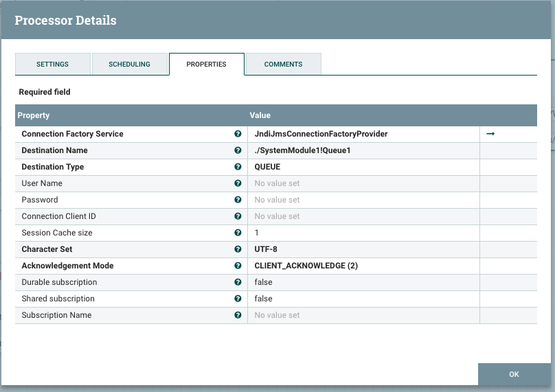Go to Connection Factory Service arrow icon
The height and width of the screenshot is (392, 555).
point(490,134)
